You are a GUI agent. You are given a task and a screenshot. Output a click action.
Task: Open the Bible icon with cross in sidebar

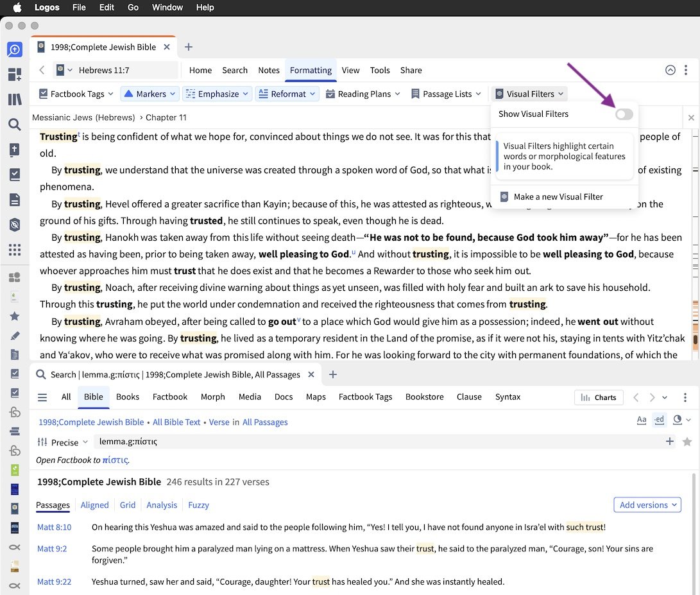[14, 150]
